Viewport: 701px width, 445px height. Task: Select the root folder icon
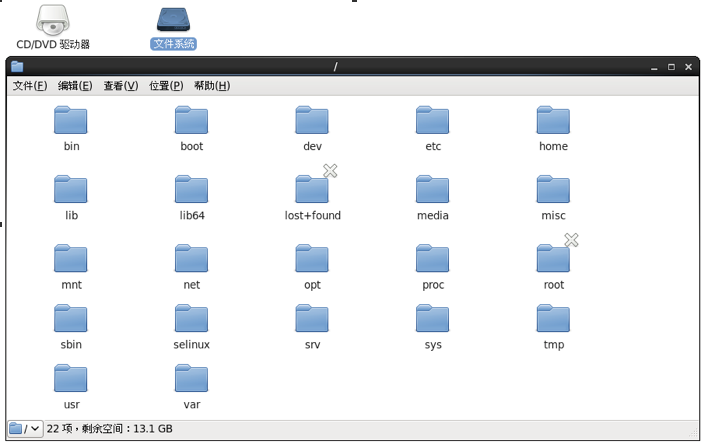(553, 259)
